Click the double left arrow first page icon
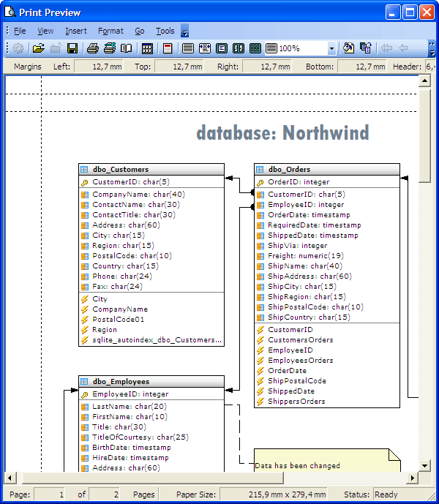 click(x=386, y=48)
